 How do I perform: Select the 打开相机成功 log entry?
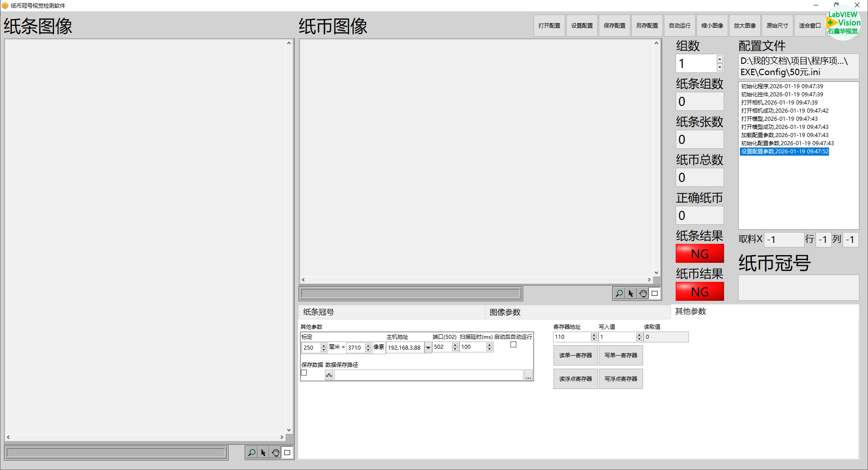pyautogui.click(x=785, y=111)
